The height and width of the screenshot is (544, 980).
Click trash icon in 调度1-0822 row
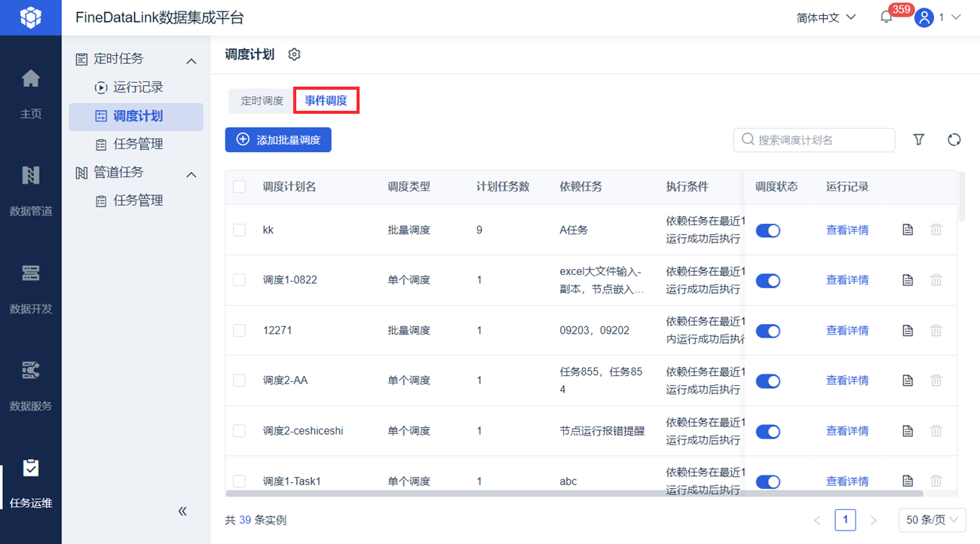point(936,280)
